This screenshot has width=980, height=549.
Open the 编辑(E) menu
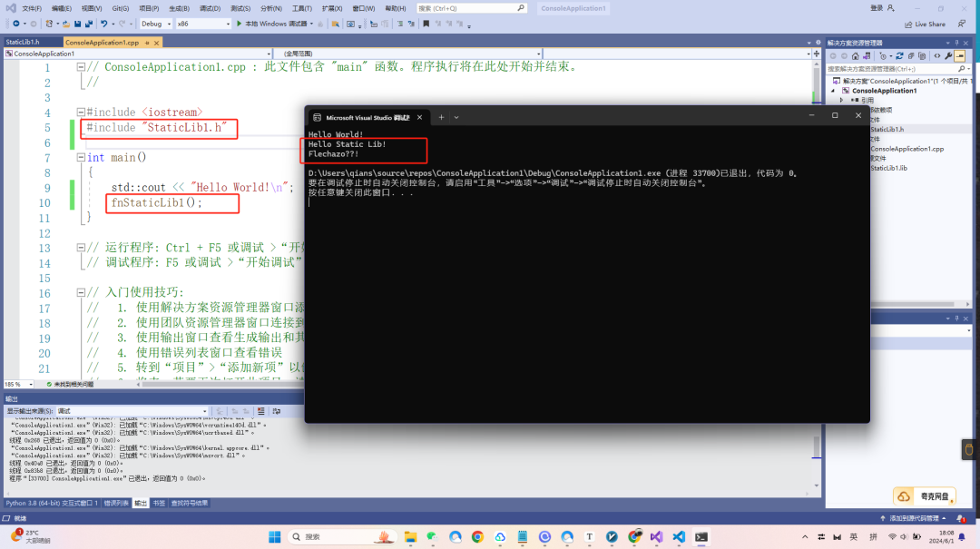coord(62,9)
